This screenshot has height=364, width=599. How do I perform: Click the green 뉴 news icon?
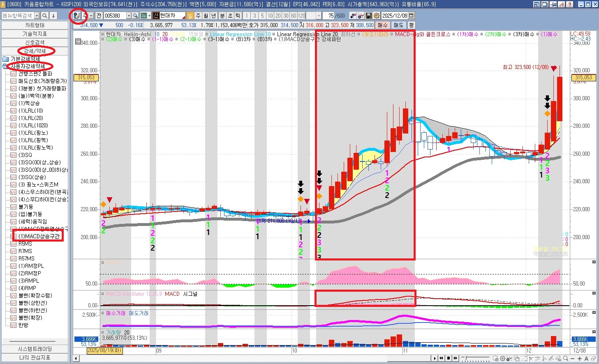click(144, 16)
